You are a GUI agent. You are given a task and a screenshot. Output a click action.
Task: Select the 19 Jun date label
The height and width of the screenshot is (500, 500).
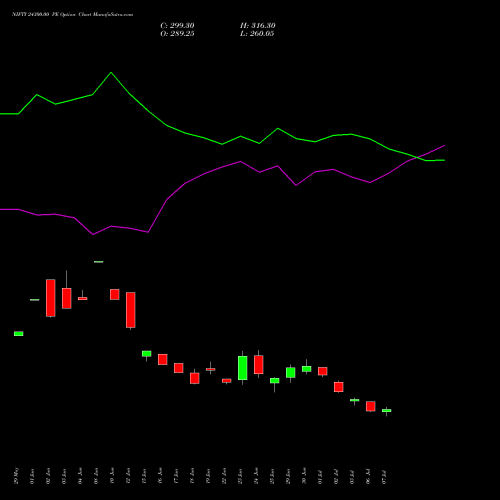(209, 476)
